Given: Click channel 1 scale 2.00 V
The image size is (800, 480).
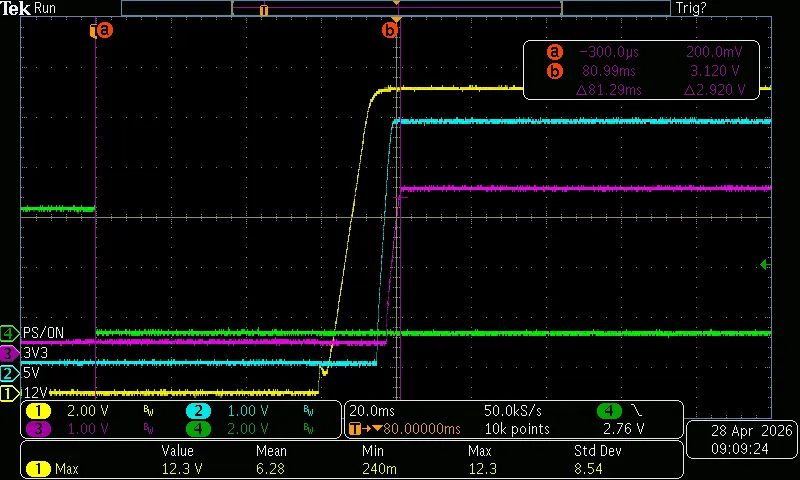Looking at the screenshot, I should point(88,411).
